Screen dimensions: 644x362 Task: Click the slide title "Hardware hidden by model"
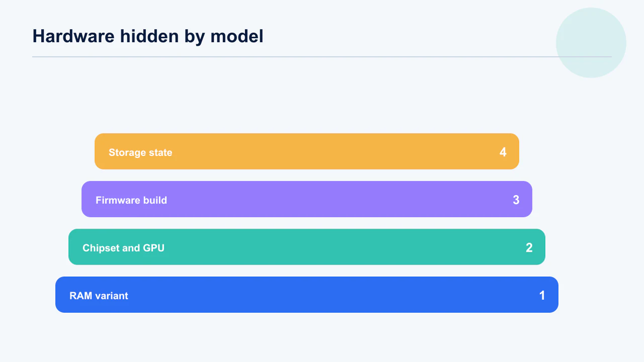pyautogui.click(x=148, y=36)
